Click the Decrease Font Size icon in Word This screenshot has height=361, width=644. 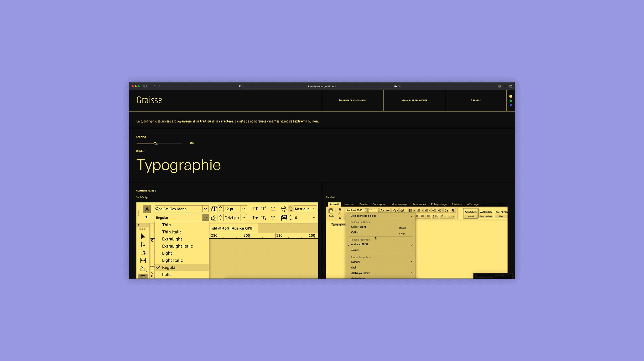[x=388, y=211]
